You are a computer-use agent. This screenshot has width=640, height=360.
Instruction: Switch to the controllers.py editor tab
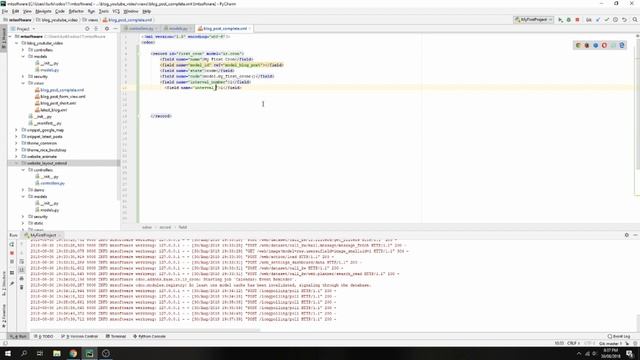pyautogui.click(x=141, y=29)
